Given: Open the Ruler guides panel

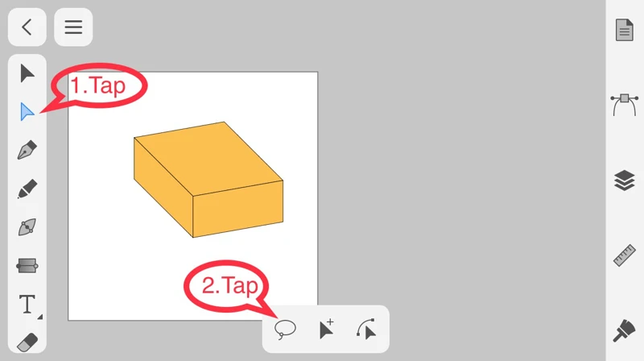Looking at the screenshot, I should 625,255.
